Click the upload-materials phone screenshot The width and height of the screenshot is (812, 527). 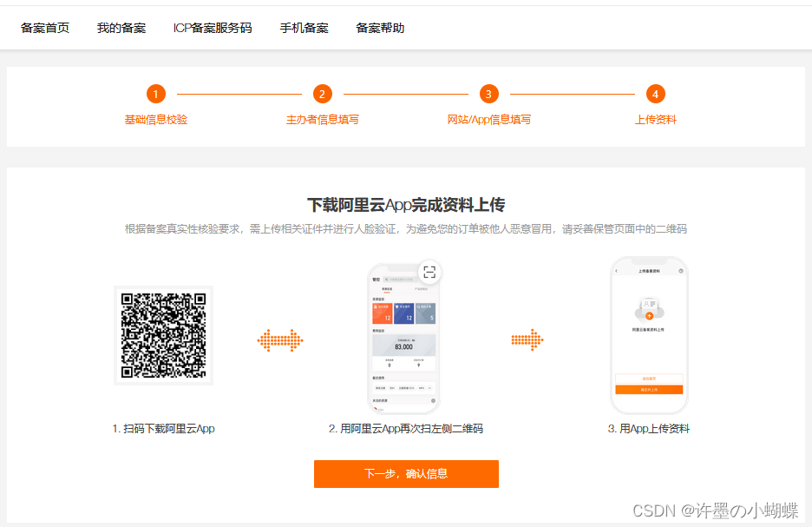[x=649, y=335]
